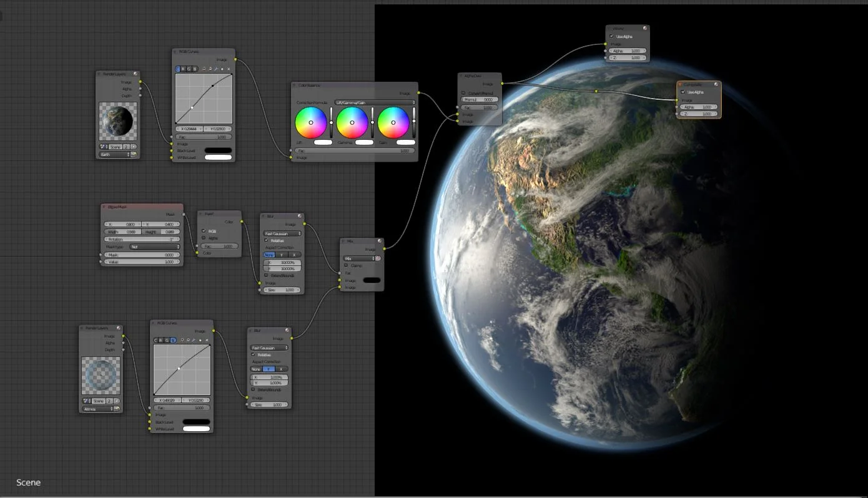Enable Extend Bounds on upper Blur node
Image resolution: width=868 pixels, height=498 pixels.
[x=266, y=275]
